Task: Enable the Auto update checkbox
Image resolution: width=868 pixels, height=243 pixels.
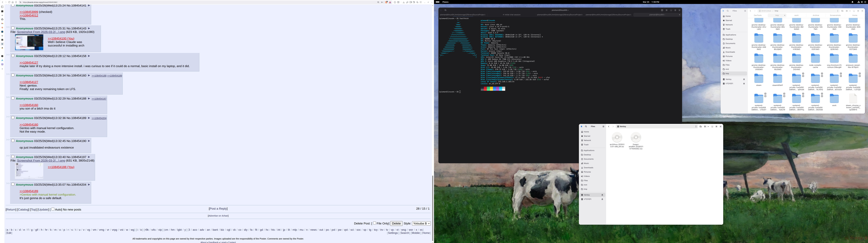Action: [53, 209]
